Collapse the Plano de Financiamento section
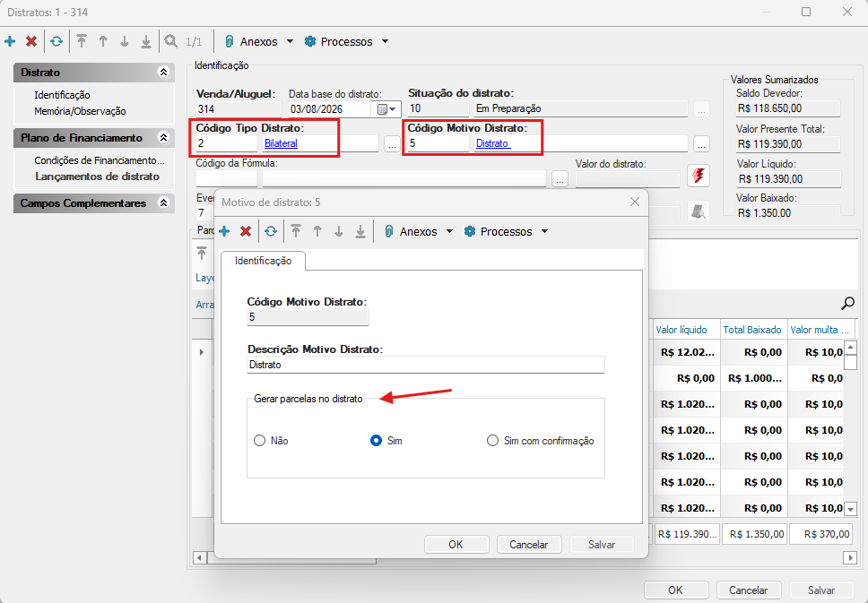868x603 pixels. 163,137
